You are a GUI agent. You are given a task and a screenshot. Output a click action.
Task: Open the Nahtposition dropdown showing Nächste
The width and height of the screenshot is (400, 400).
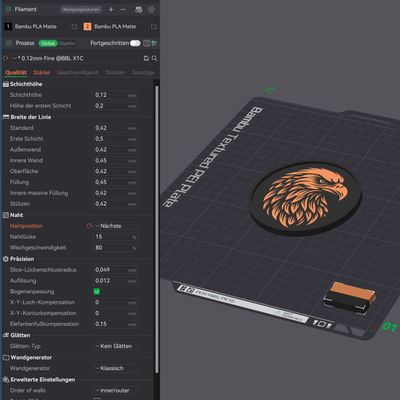(x=116, y=226)
